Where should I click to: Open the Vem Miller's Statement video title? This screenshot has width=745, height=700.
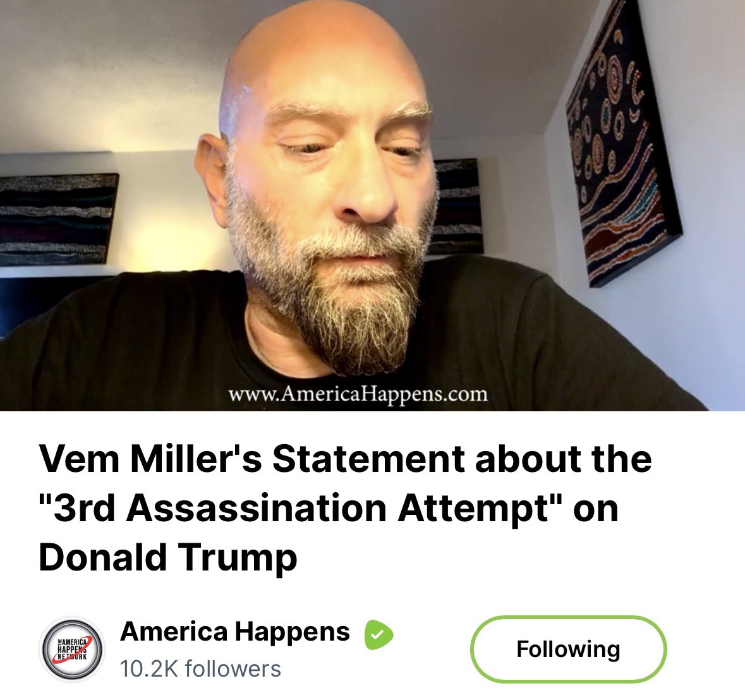346,508
